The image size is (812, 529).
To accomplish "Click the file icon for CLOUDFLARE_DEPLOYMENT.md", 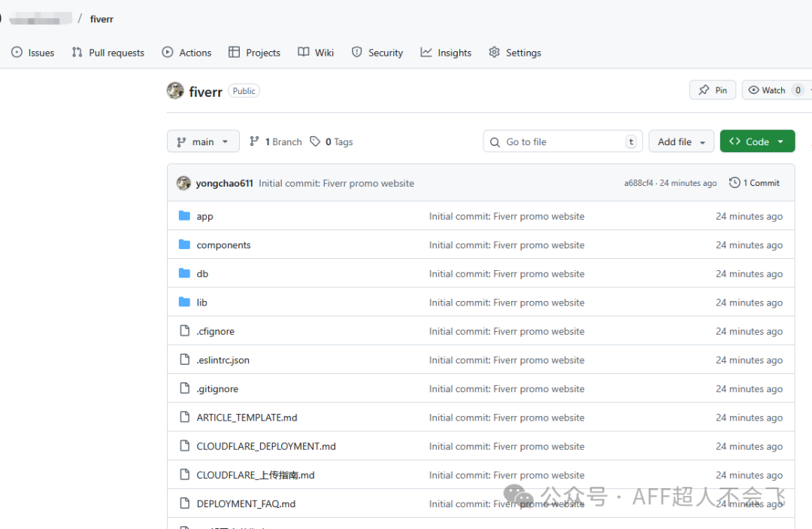I will 184,445.
